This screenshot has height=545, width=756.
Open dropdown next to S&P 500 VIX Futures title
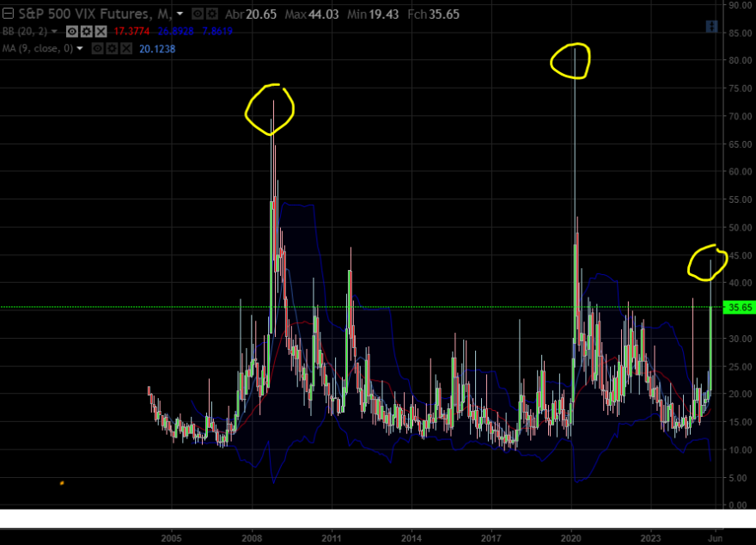coord(180,14)
